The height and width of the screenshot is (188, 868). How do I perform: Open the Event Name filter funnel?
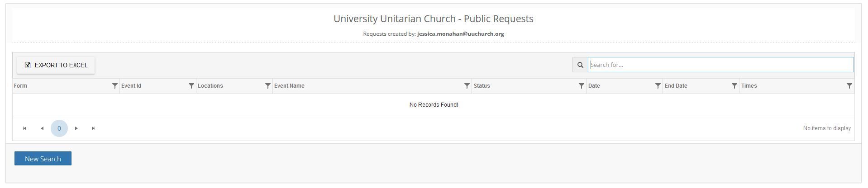tap(467, 86)
